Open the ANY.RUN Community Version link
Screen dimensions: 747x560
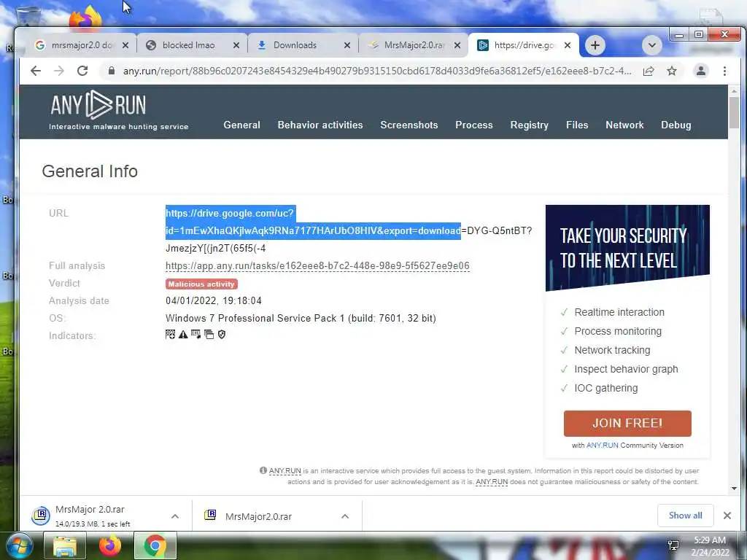tap(602, 446)
